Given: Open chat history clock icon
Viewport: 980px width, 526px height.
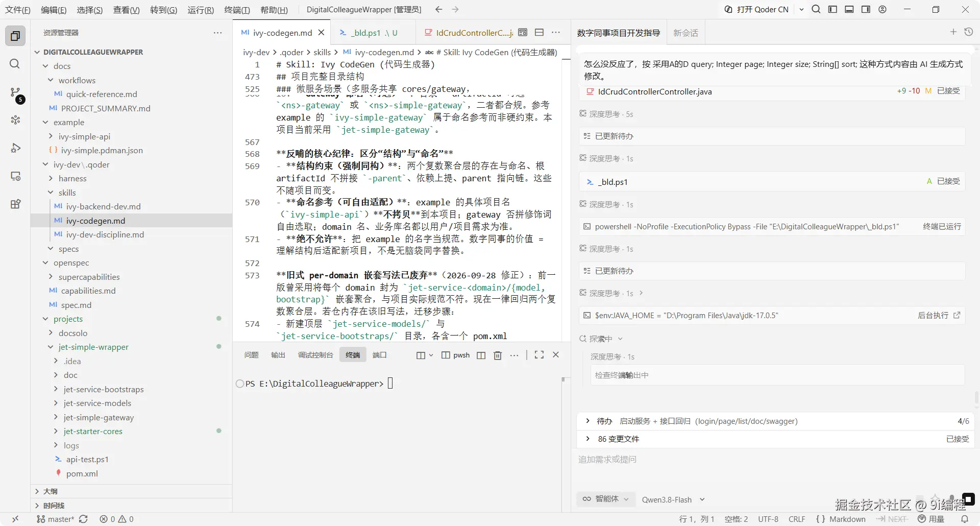Looking at the screenshot, I should (968, 32).
